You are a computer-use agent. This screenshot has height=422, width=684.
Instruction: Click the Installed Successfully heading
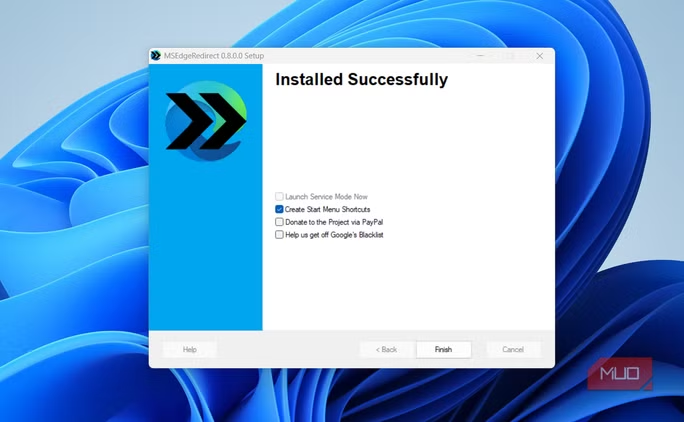[x=361, y=80]
